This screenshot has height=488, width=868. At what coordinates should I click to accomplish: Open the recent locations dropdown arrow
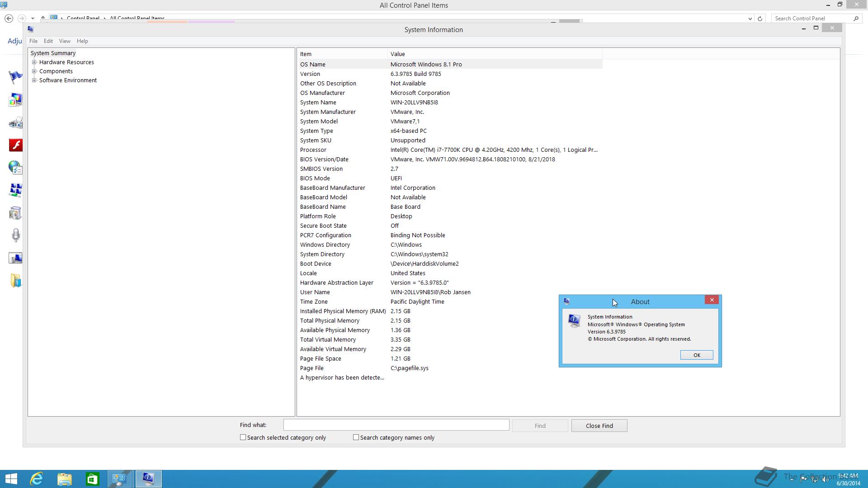point(33,19)
